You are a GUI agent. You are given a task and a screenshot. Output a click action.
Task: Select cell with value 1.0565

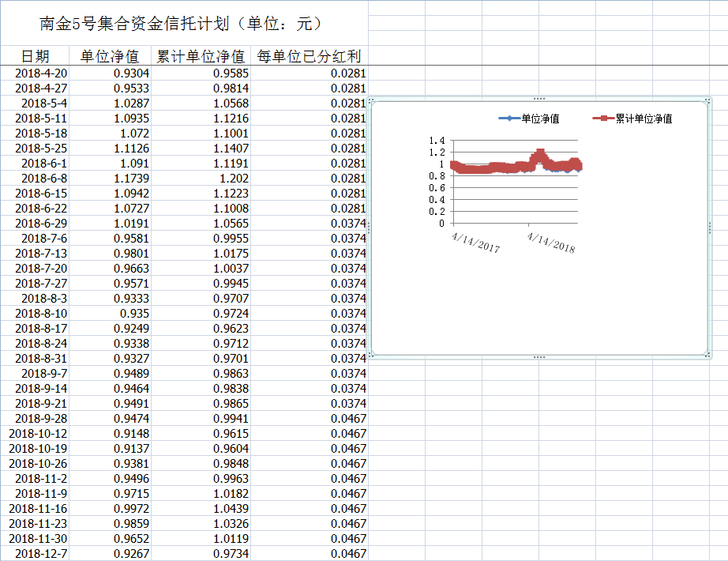click(201, 223)
